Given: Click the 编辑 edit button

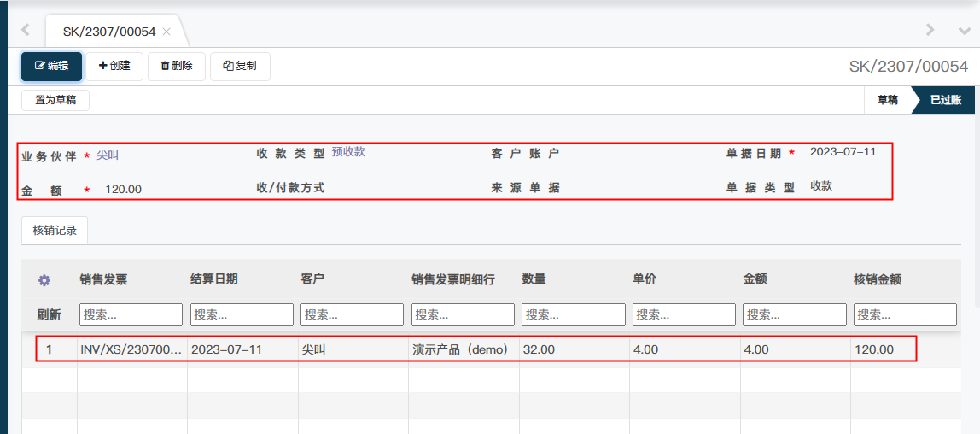Looking at the screenshot, I should click(x=51, y=66).
